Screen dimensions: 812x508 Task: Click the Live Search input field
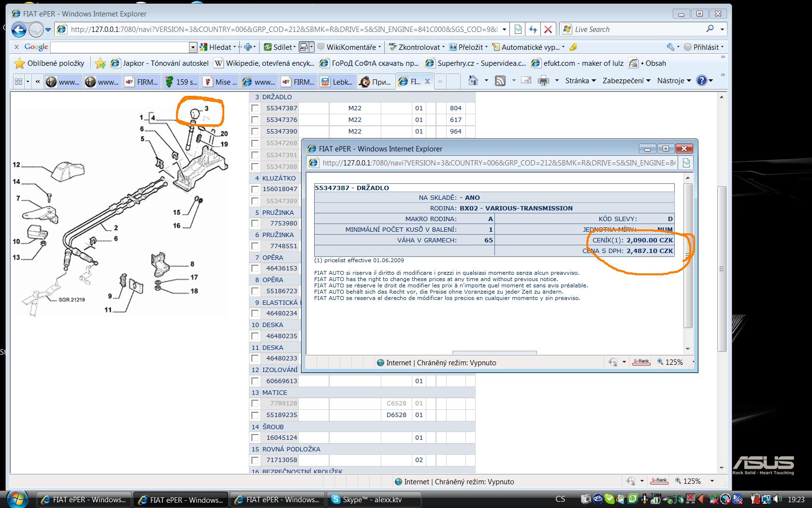[x=638, y=30]
